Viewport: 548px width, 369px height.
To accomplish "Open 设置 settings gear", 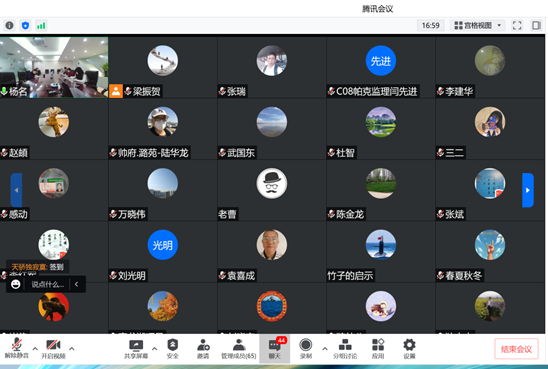I will [409, 348].
